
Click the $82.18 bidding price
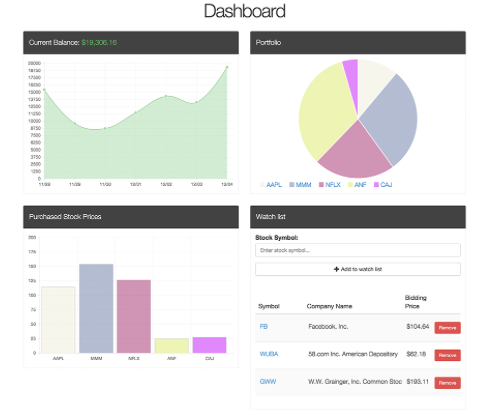coord(416,354)
